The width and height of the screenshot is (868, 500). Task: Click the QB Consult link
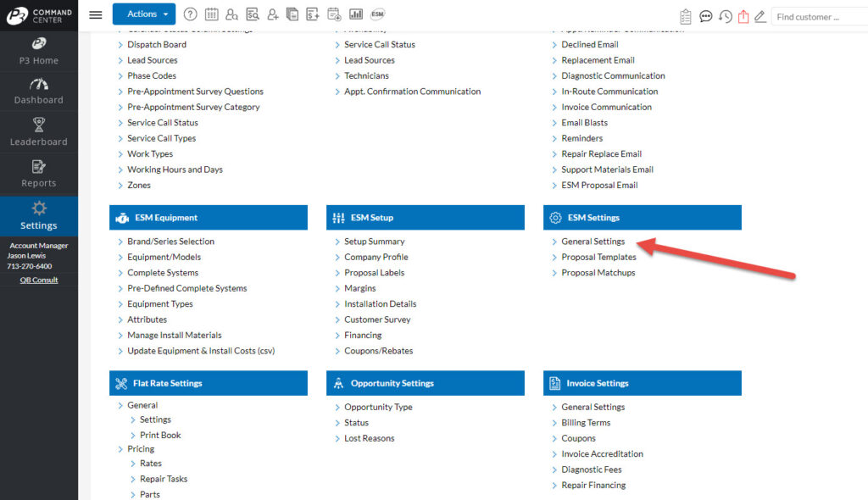click(x=39, y=280)
